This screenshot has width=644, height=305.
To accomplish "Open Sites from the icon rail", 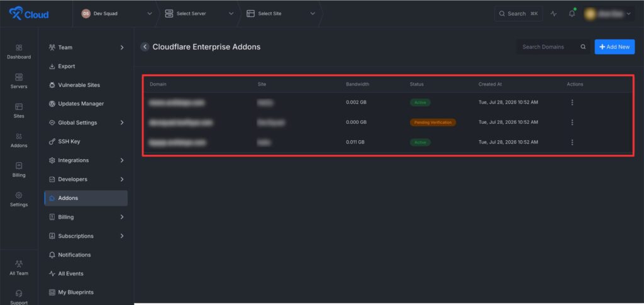I will (19, 111).
